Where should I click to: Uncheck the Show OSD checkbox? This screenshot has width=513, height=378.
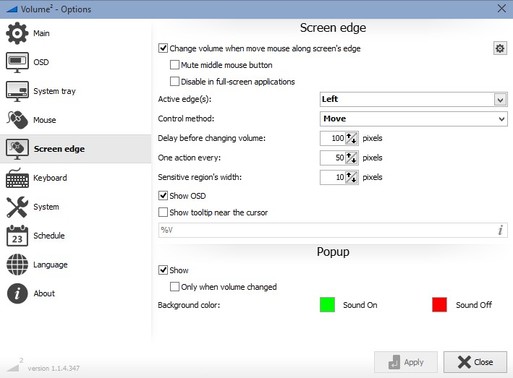163,196
